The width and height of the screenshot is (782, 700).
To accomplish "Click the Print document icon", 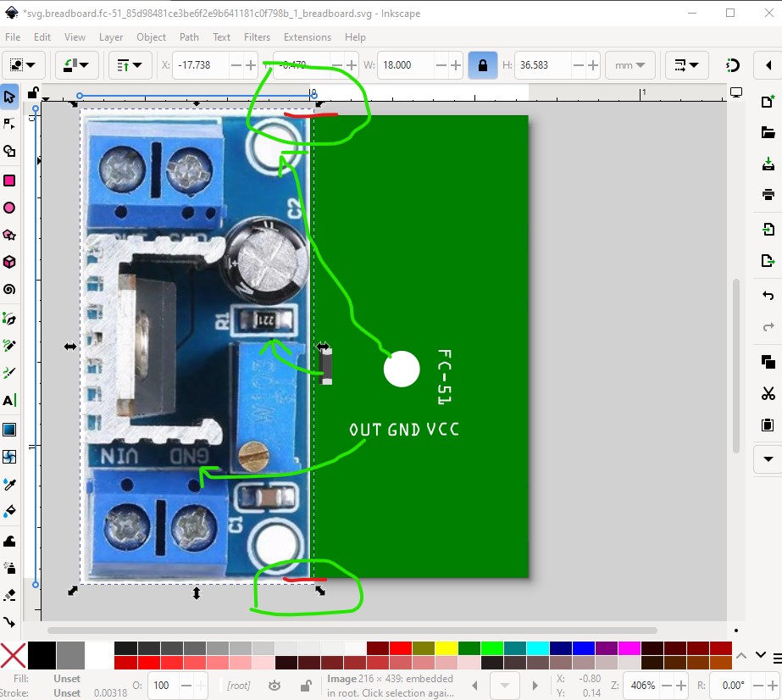I will pos(768,195).
